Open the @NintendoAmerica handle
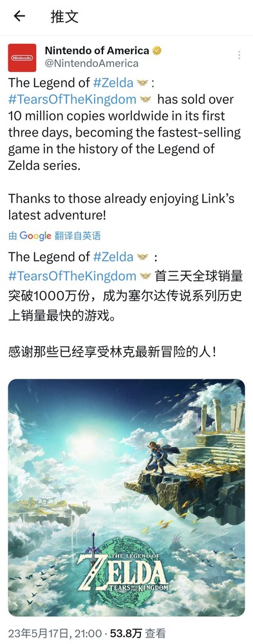The height and width of the screenshot is (644, 253). pos(91,63)
